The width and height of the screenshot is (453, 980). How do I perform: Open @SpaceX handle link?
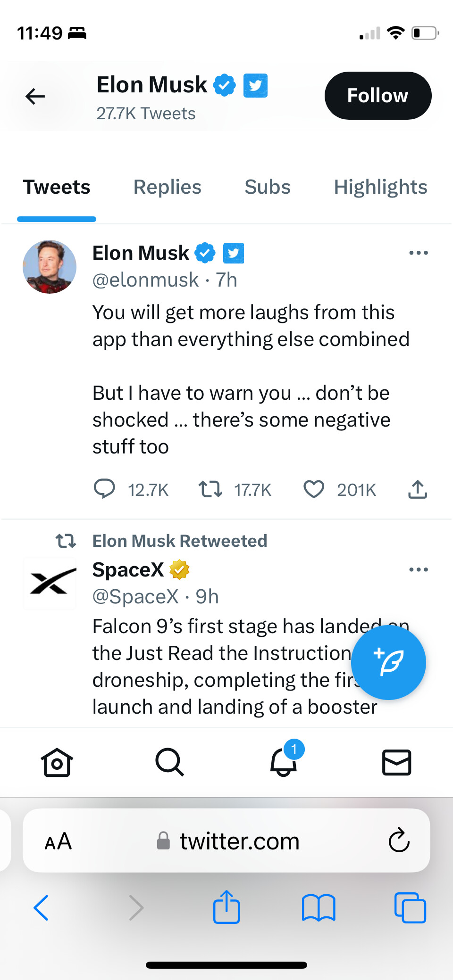(x=135, y=597)
